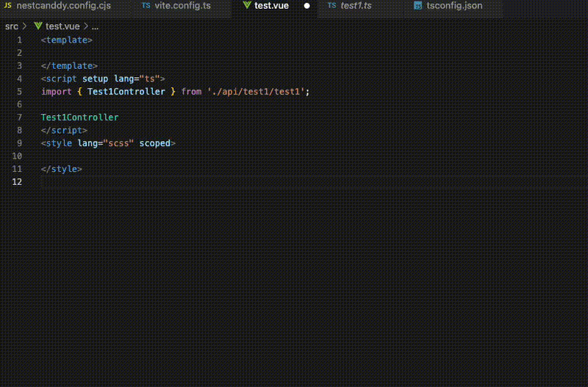The height and width of the screenshot is (387, 588).
Task: Click line number 12 in the gutter
Action: click(17, 182)
